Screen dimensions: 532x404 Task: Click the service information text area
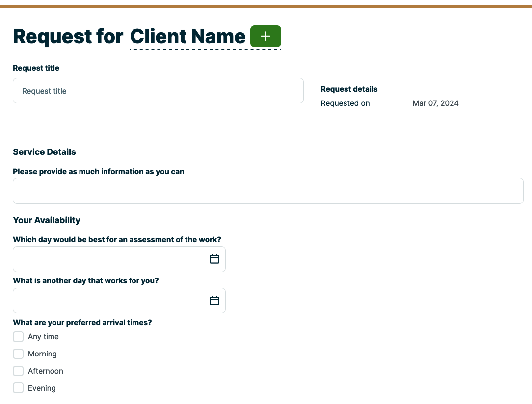(x=268, y=191)
